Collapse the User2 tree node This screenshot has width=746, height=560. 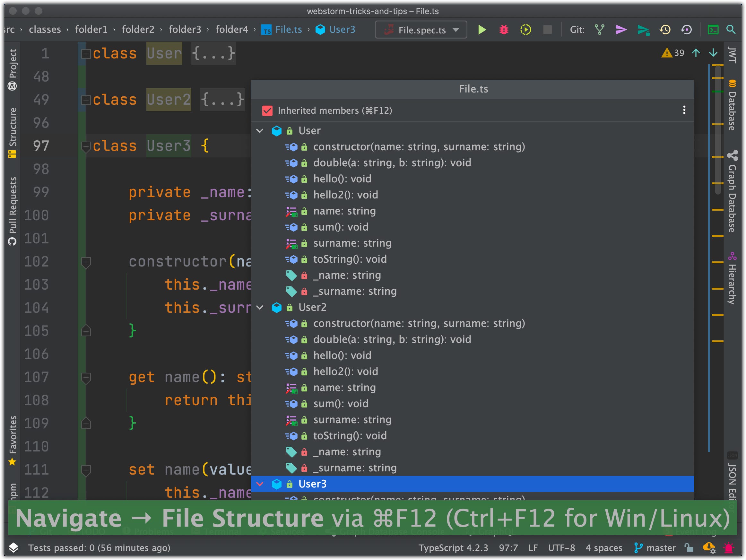coord(260,307)
